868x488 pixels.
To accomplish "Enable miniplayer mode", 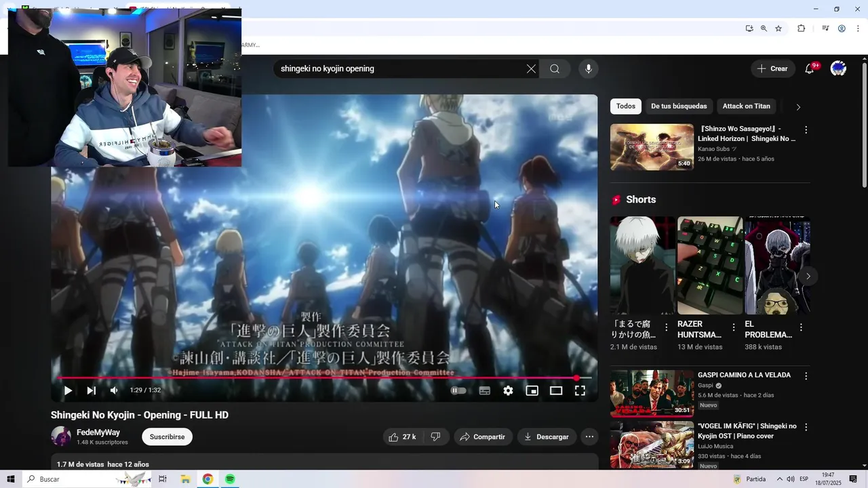I will (x=532, y=390).
